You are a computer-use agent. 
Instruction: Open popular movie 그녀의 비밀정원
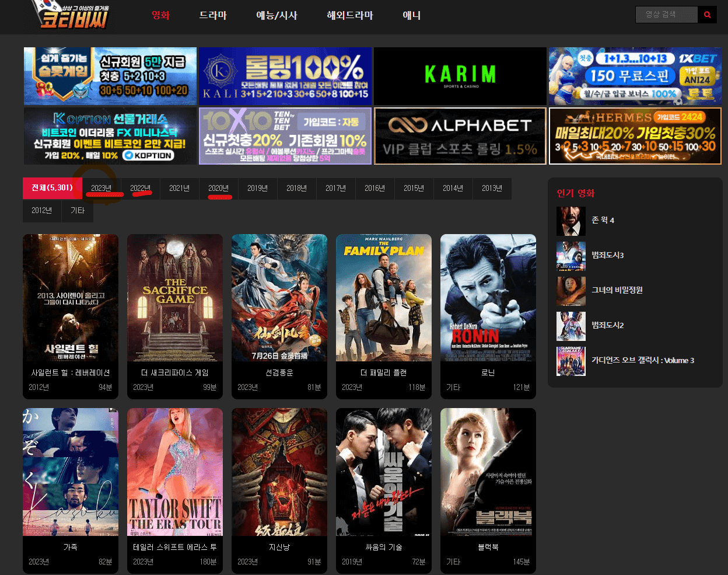pos(617,290)
